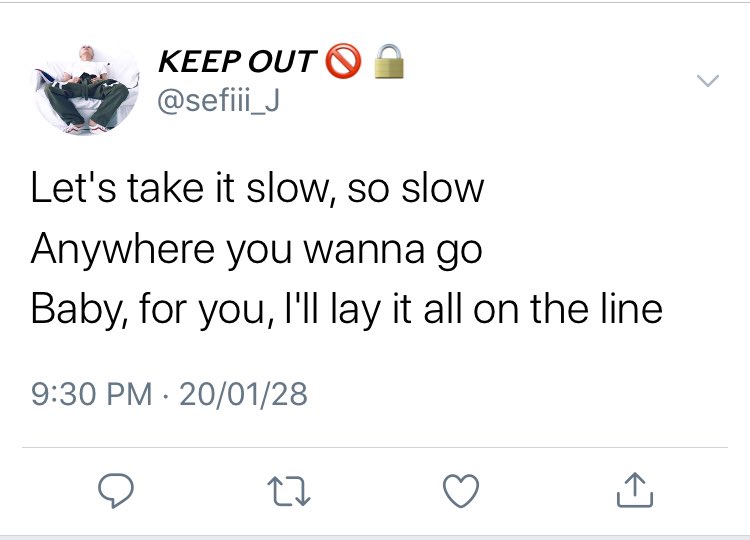The image size is (750, 540).
Task: Open the KEEP OUT display name profile
Action: (237, 62)
